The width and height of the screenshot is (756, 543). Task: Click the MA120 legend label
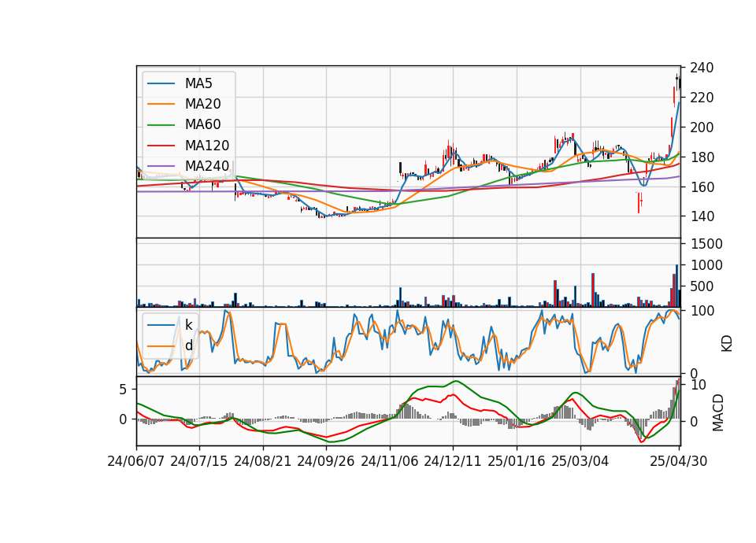[x=207, y=146]
